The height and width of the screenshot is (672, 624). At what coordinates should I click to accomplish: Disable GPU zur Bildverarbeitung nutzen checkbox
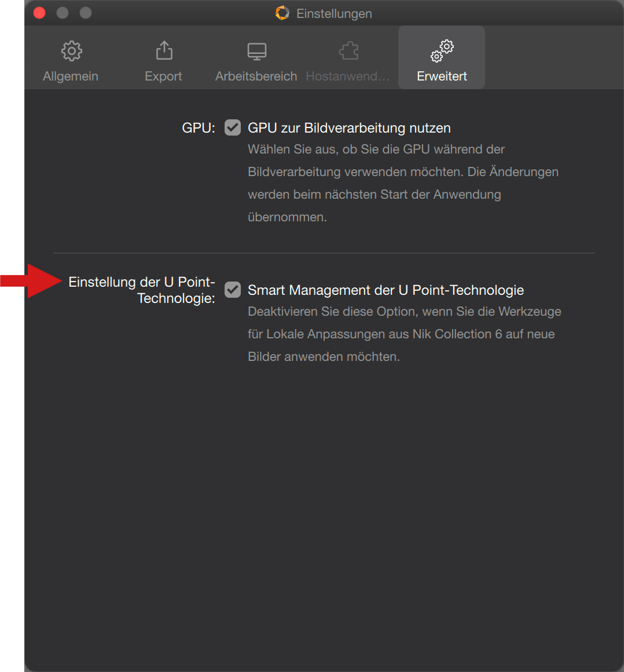pyautogui.click(x=233, y=127)
